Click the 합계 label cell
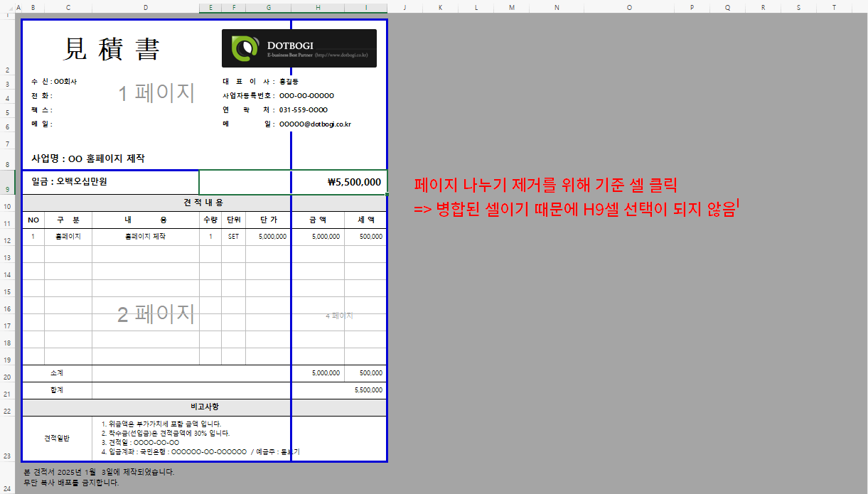 57,390
